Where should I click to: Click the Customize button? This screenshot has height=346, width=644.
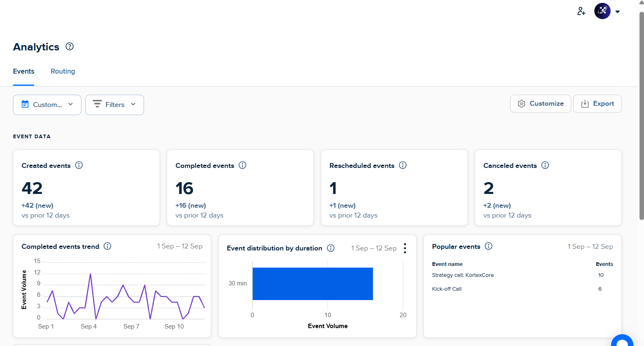coord(540,104)
